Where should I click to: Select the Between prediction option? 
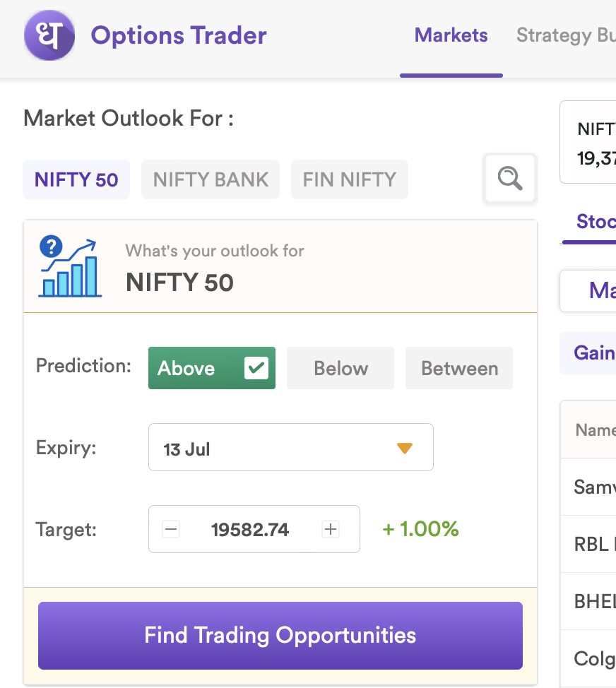pos(459,368)
